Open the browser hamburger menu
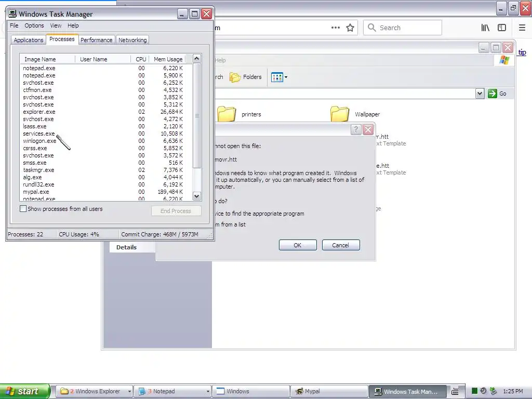The height and width of the screenshot is (399, 532). pos(522,28)
